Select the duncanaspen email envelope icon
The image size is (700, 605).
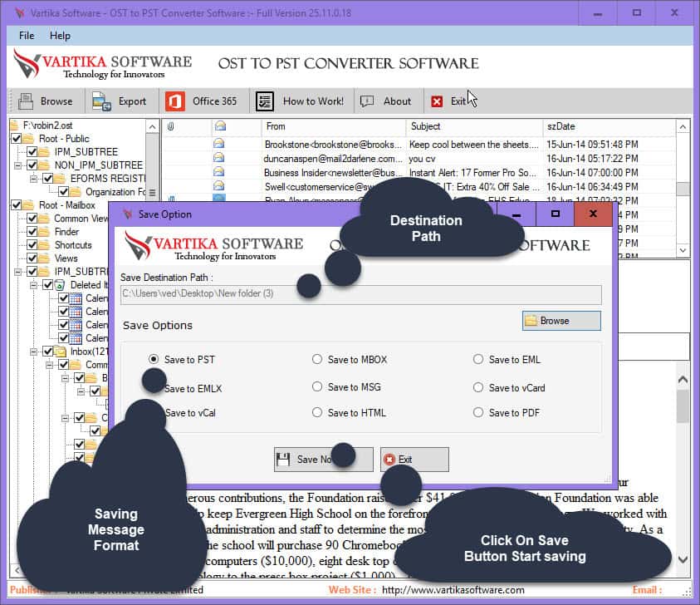pyautogui.click(x=219, y=158)
